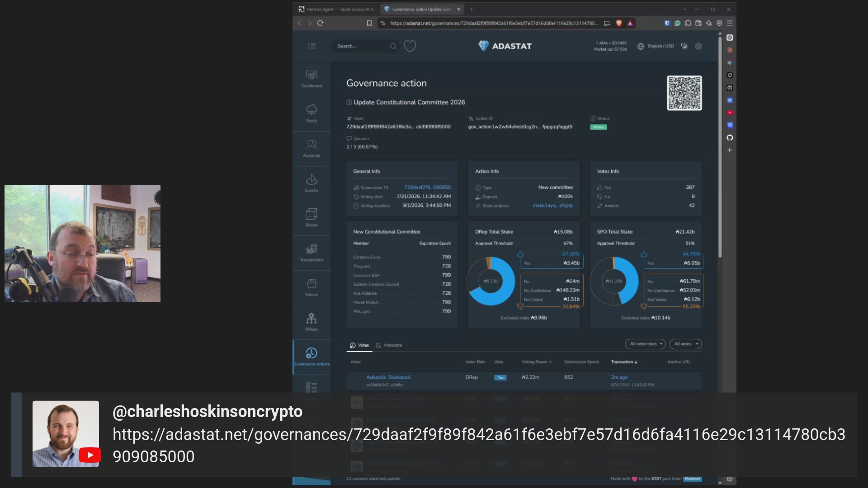Open the browser wallet icon
The width and height of the screenshot is (868, 488).
tap(698, 23)
